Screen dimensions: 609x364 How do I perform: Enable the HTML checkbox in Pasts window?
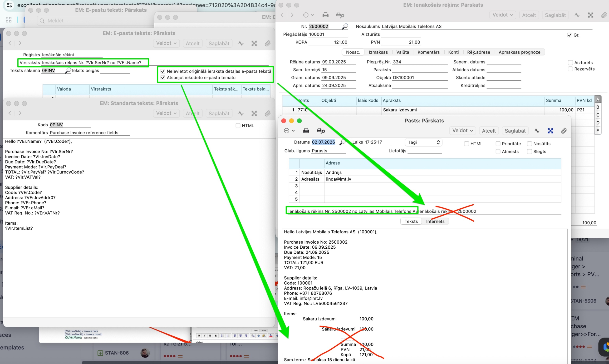[466, 144]
